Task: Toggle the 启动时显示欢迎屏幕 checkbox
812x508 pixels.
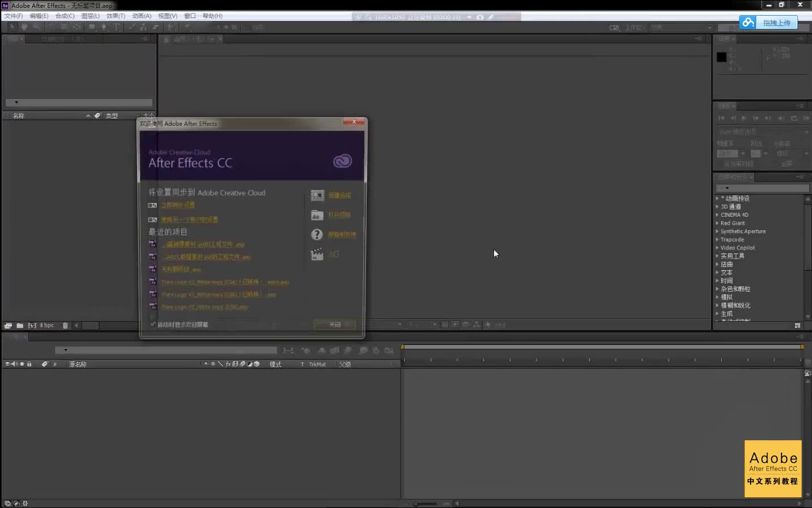Action: coord(152,324)
